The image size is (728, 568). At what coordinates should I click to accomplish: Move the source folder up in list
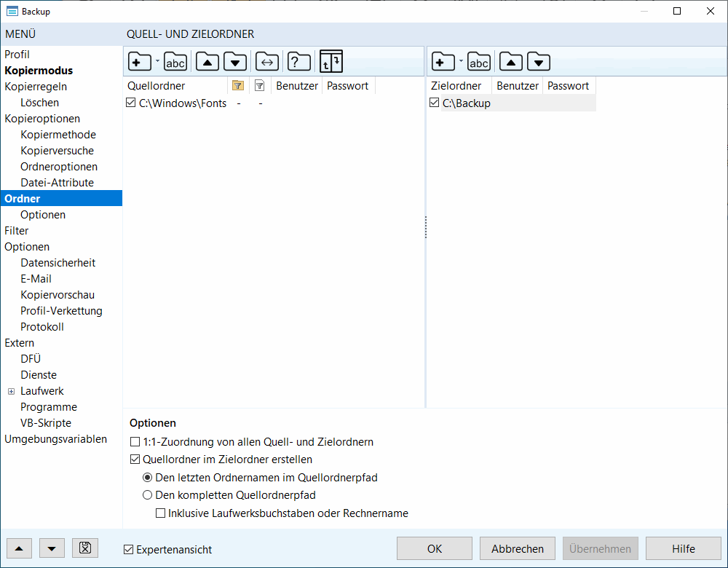[x=207, y=63]
